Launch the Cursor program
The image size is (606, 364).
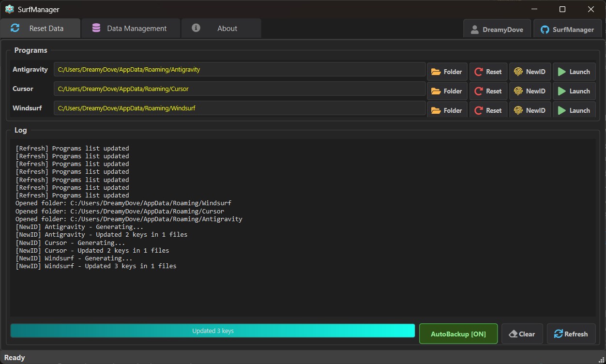click(x=574, y=91)
